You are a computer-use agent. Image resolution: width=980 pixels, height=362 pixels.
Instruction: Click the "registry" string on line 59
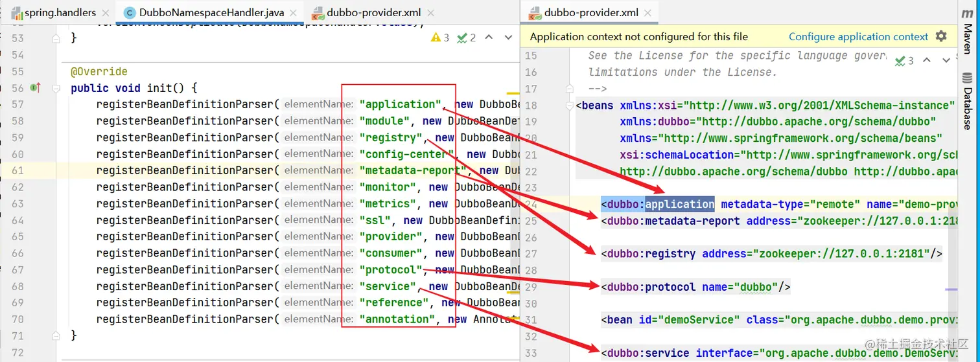click(391, 137)
